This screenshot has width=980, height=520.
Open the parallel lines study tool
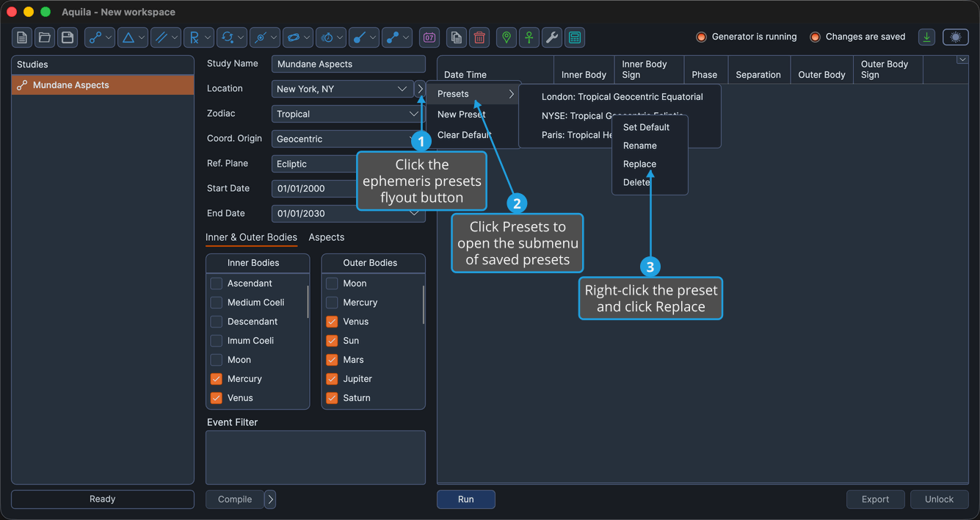(x=166, y=37)
